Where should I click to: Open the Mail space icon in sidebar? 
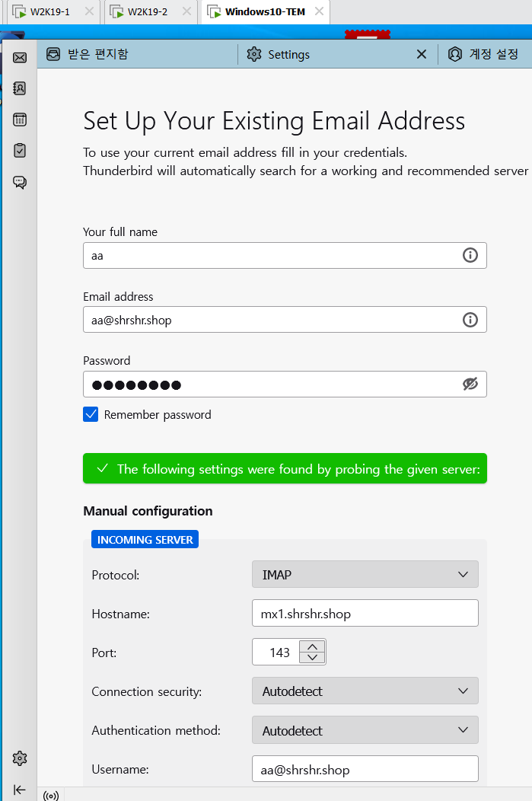pos(20,57)
